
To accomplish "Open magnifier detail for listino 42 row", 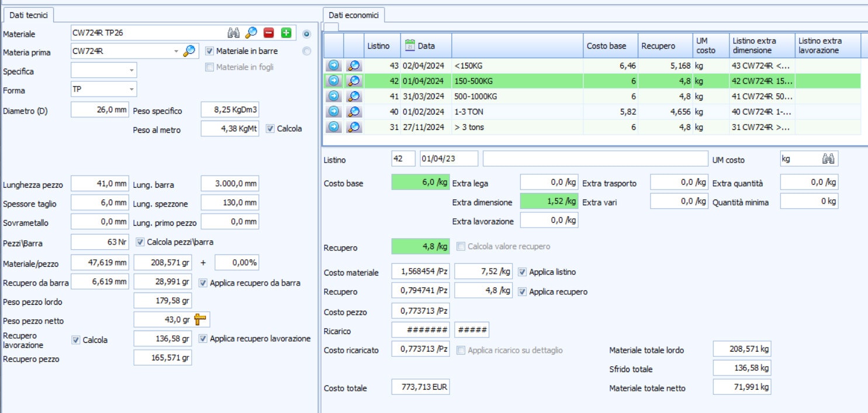I will point(354,81).
